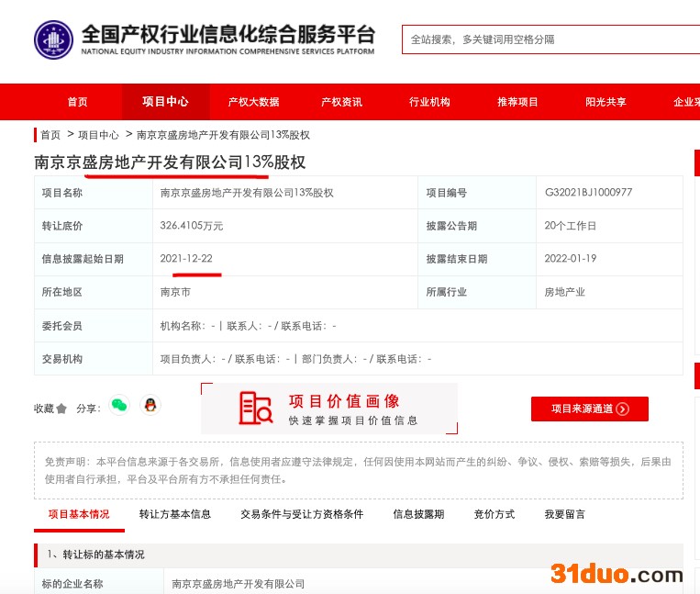700x594 pixels.
Task: Share via the QQ penguin icon
Action: point(150,405)
